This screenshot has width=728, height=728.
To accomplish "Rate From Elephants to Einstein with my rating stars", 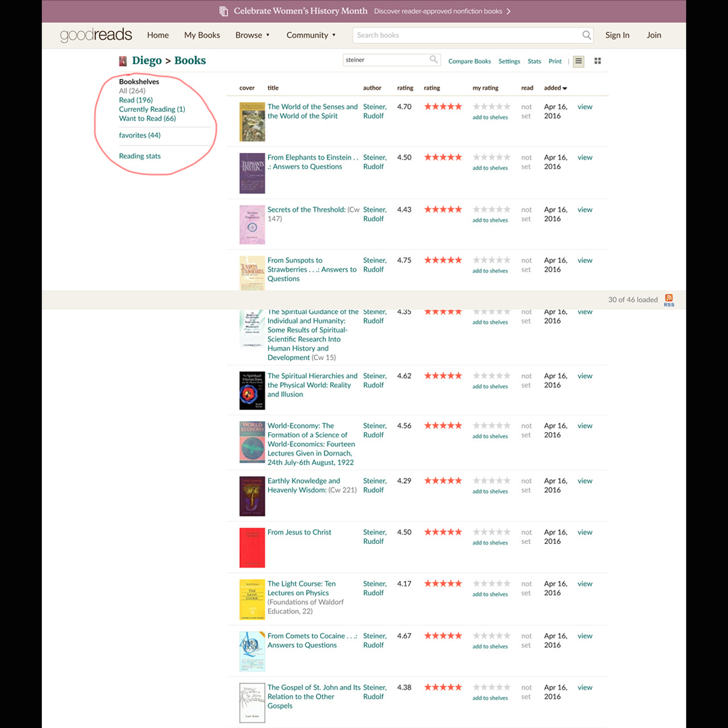I will (x=491, y=157).
